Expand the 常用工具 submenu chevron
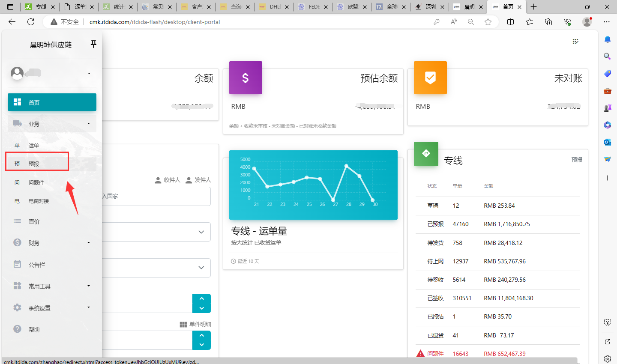617x364 pixels. (89, 286)
